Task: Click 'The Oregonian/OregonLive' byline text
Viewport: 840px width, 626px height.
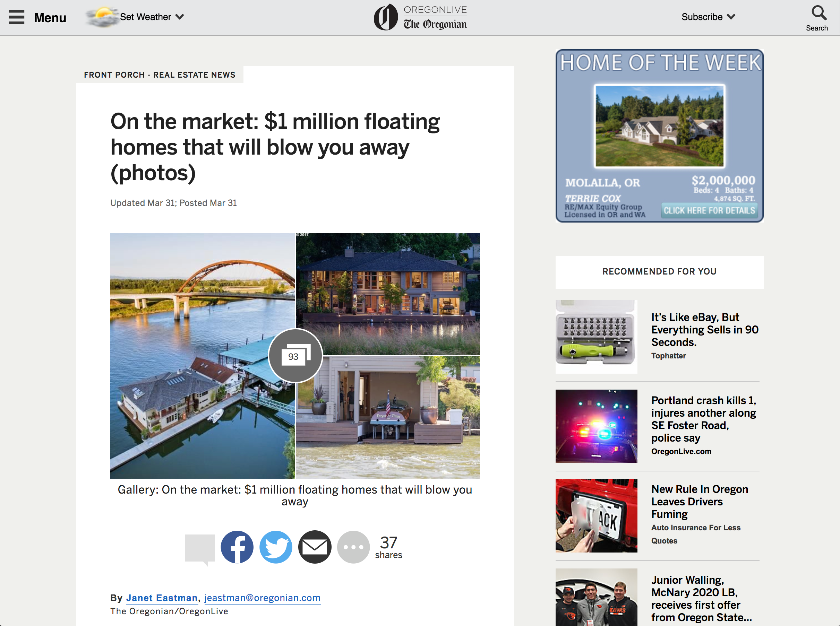Action: tap(169, 611)
